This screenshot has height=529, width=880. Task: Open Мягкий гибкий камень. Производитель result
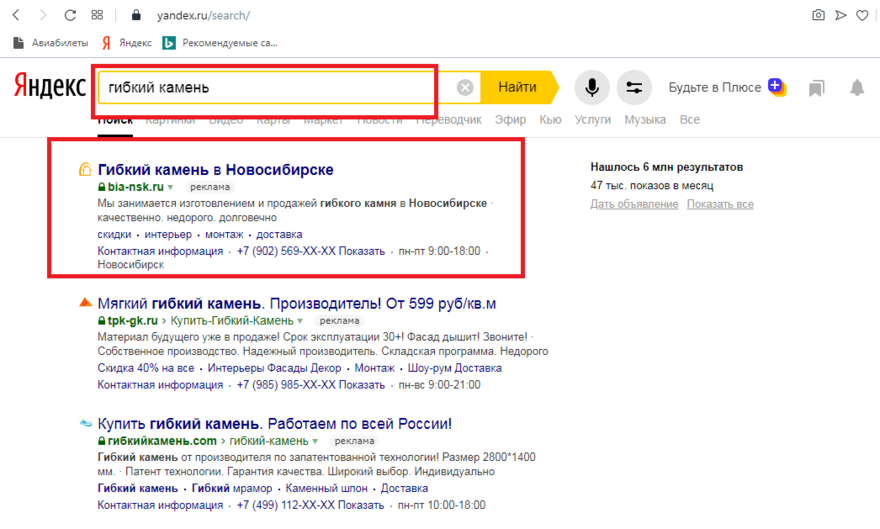tap(297, 303)
